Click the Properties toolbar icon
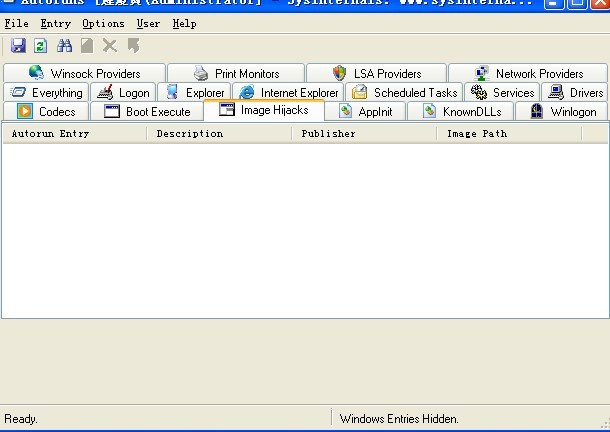This screenshot has height=432, width=610. (87, 46)
